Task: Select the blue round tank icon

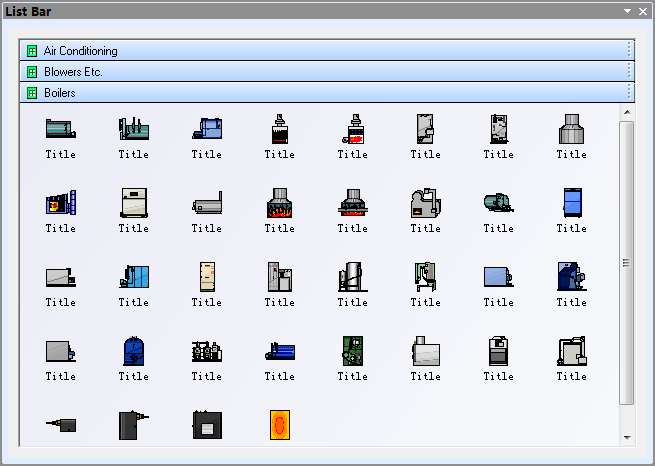Action: point(133,350)
